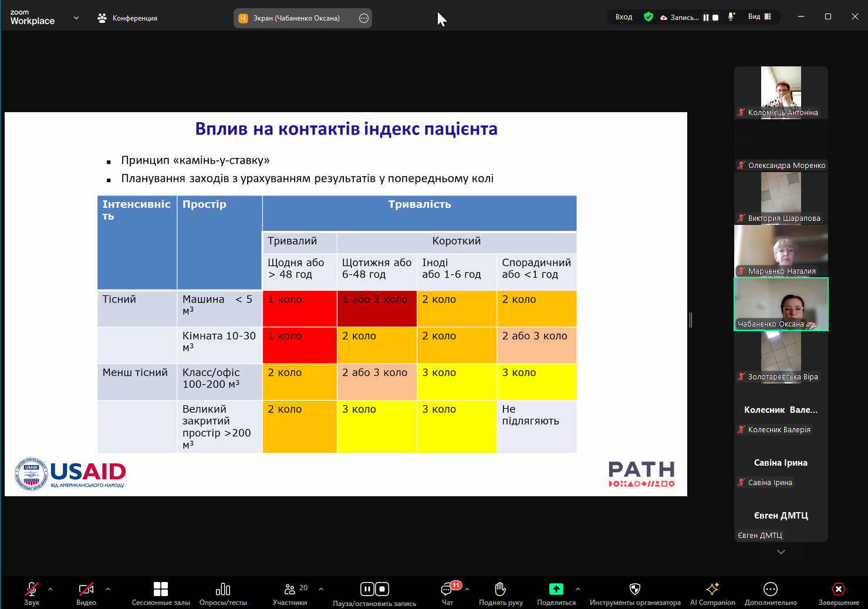Viewport: 868px width, 609px height.
Task: Turn on camera with Видео button
Action: pyautogui.click(x=86, y=589)
